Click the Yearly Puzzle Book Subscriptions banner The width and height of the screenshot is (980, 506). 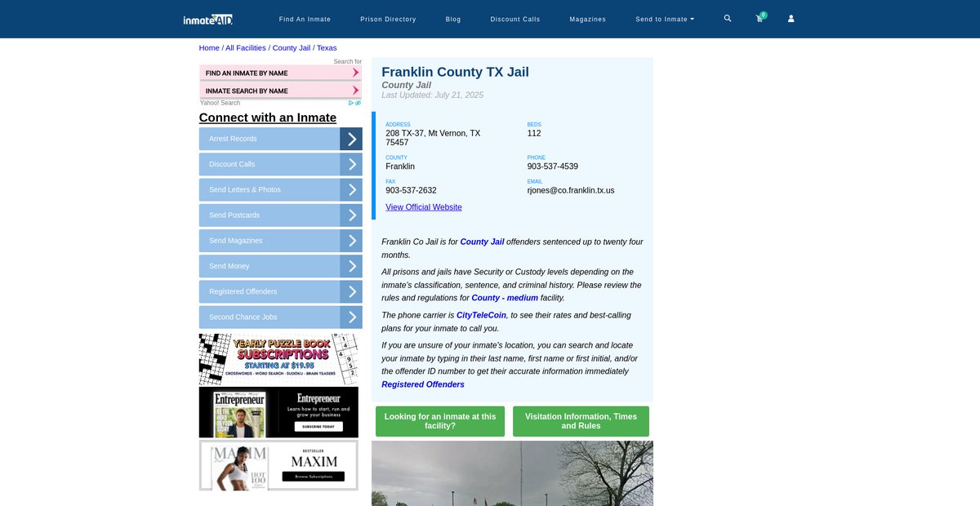point(278,359)
